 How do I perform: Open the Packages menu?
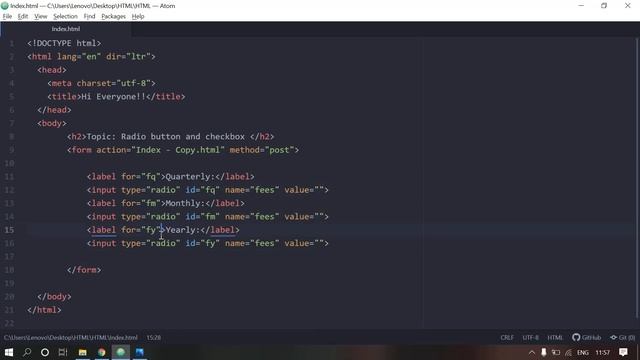tap(113, 16)
